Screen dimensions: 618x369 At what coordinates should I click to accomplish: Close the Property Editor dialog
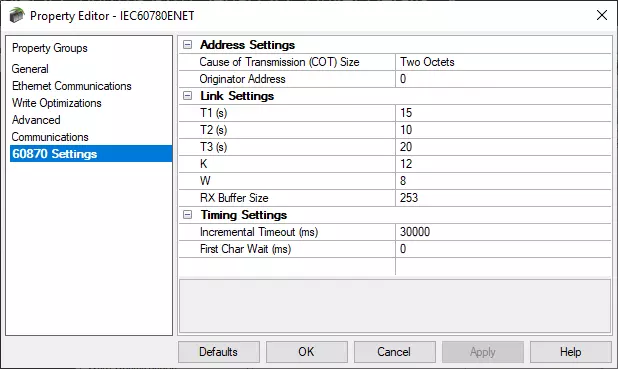(x=601, y=15)
